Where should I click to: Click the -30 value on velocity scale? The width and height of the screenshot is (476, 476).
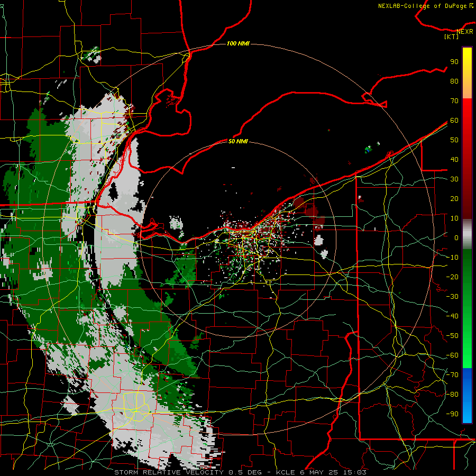click(x=452, y=297)
